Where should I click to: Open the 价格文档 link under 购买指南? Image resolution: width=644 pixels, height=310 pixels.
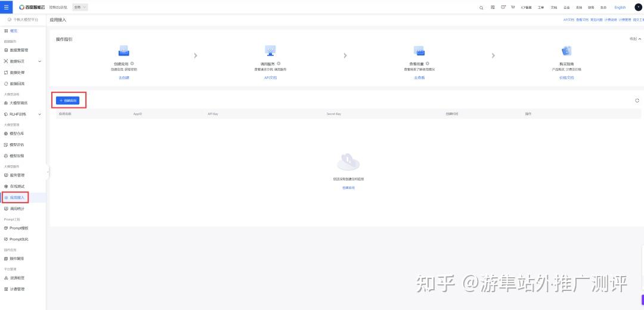pyautogui.click(x=566, y=77)
